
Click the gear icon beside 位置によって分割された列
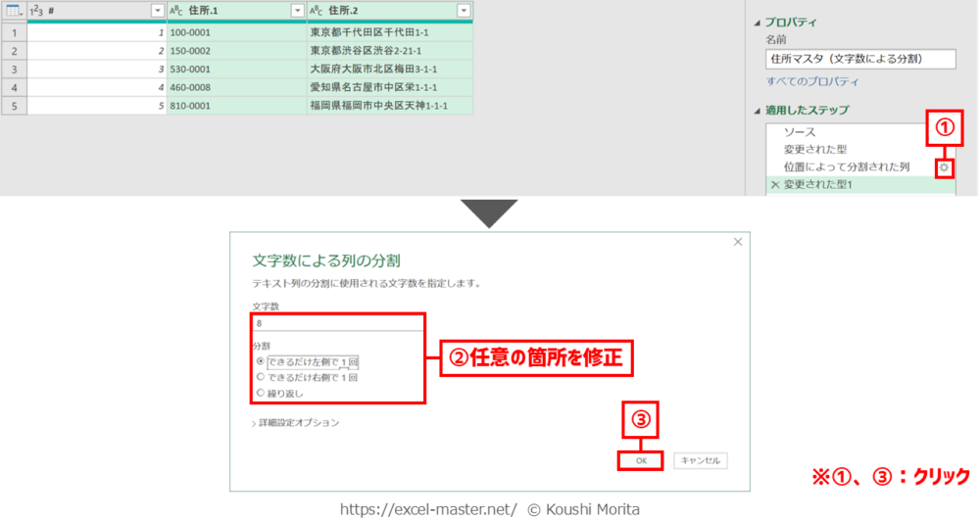(x=944, y=167)
